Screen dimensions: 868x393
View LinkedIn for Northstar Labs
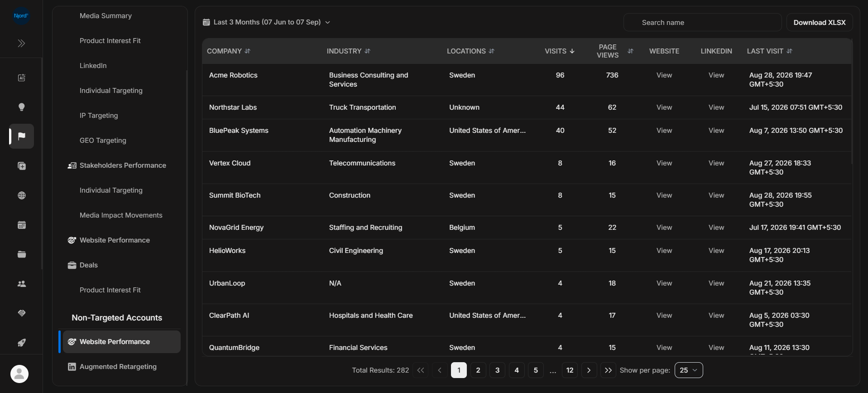[x=716, y=107]
